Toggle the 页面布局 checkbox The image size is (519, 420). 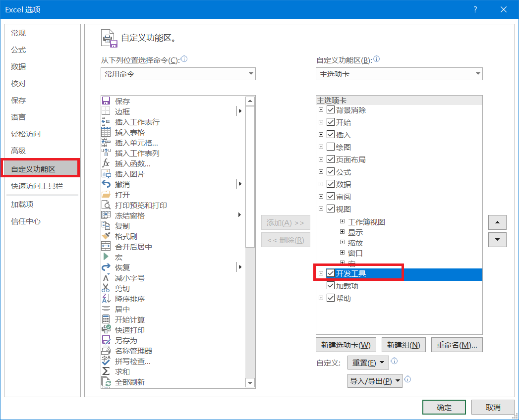coord(330,159)
